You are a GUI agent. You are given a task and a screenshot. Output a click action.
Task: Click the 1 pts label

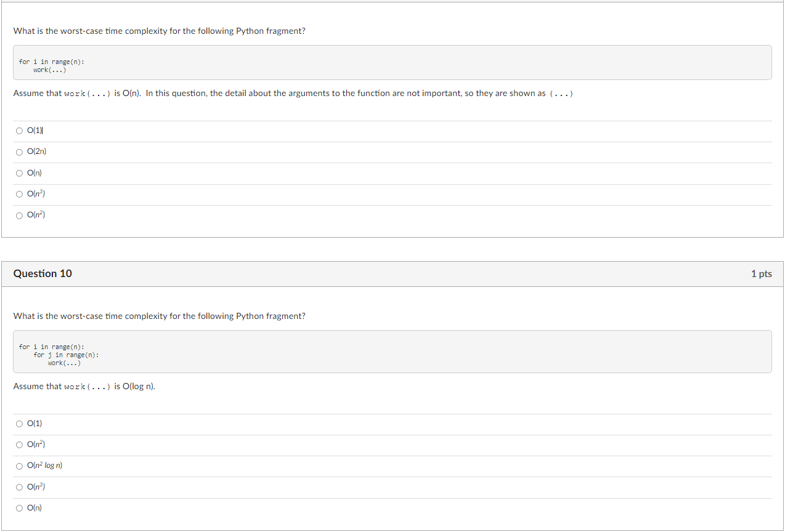click(762, 273)
